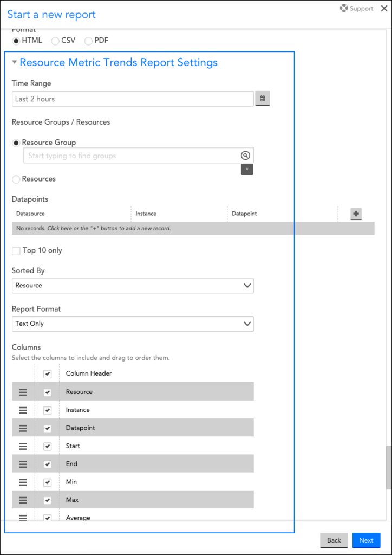Uncheck the Instance column checkbox
The height and width of the screenshot is (555, 392).
click(x=48, y=410)
